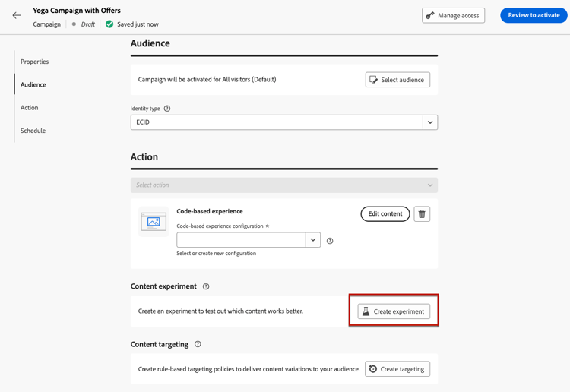Click the Create targeting button
This screenshot has width=570, height=392.
point(397,369)
